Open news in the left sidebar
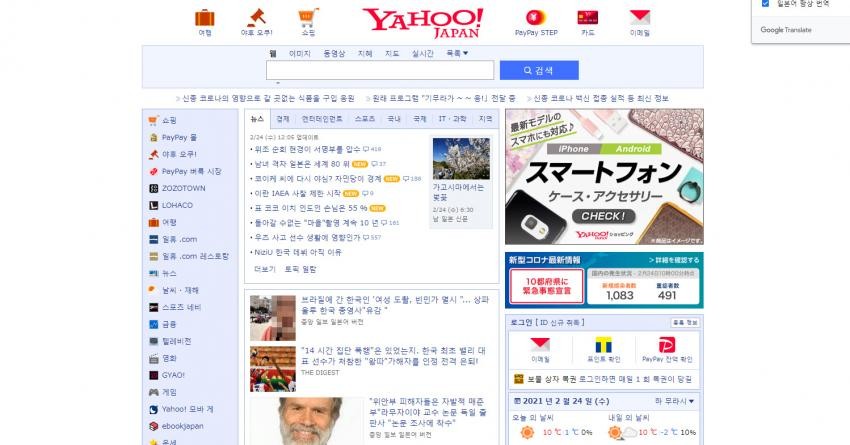This screenshot has height=445, width=850. pyautogui.click(x=169, y=273)
